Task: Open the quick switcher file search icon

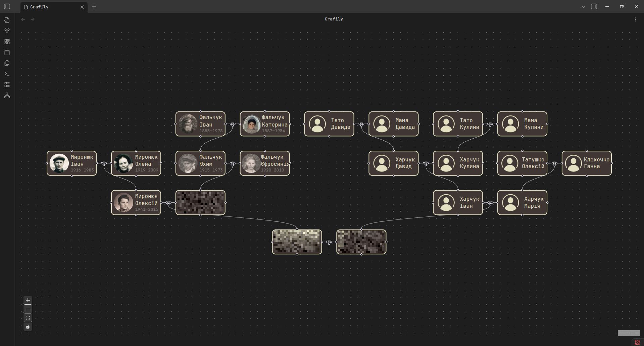Action: [x=7, y=20]
